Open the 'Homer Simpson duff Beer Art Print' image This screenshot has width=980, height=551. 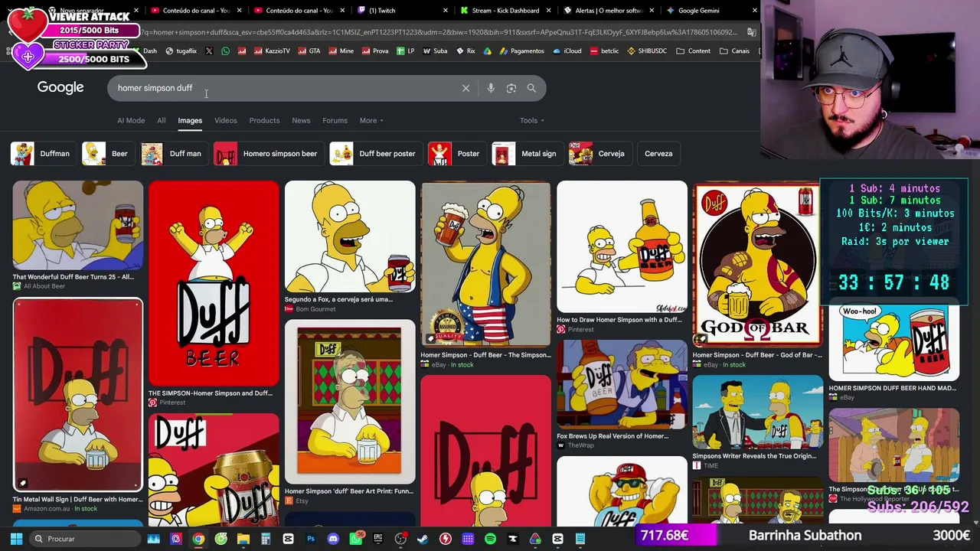click(350, 402)
